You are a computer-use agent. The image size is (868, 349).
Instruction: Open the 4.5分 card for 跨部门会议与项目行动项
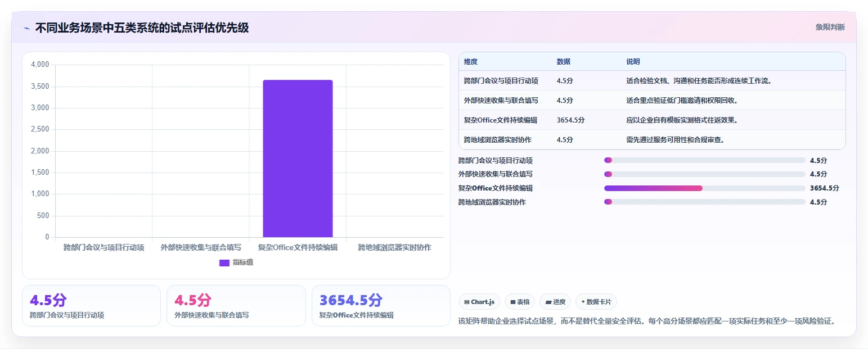(x=91, y=306)
